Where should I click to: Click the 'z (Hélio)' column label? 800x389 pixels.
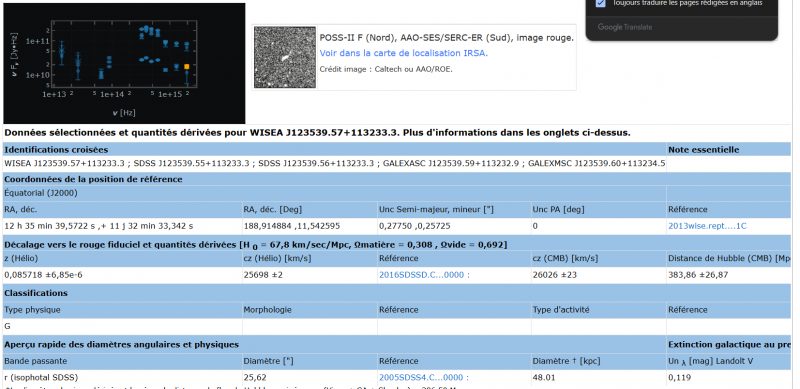point(21,258)
